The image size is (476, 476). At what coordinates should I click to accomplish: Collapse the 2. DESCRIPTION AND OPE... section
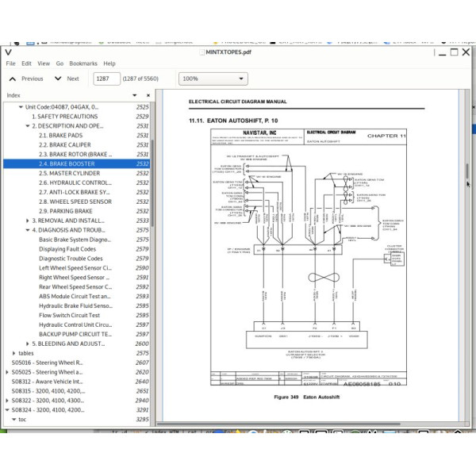tap(28, 125)
